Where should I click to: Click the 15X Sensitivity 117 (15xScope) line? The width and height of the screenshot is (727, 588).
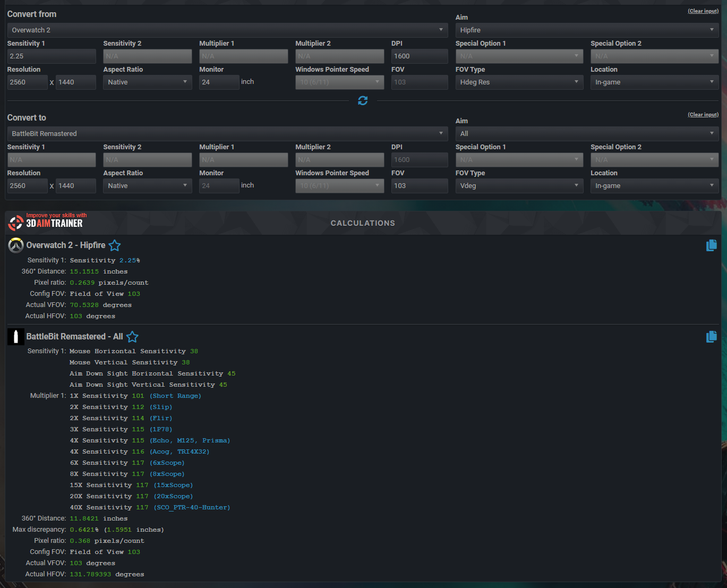[131, 485]
